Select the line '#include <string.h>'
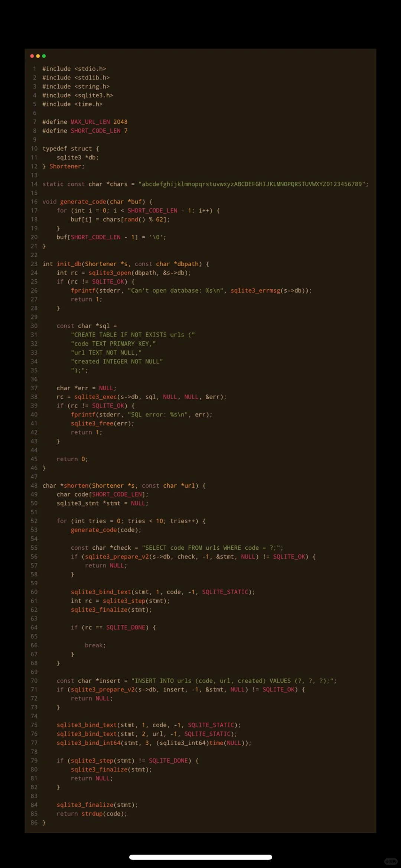This screenshot has width=401, height=868. [x=76, y=87]
